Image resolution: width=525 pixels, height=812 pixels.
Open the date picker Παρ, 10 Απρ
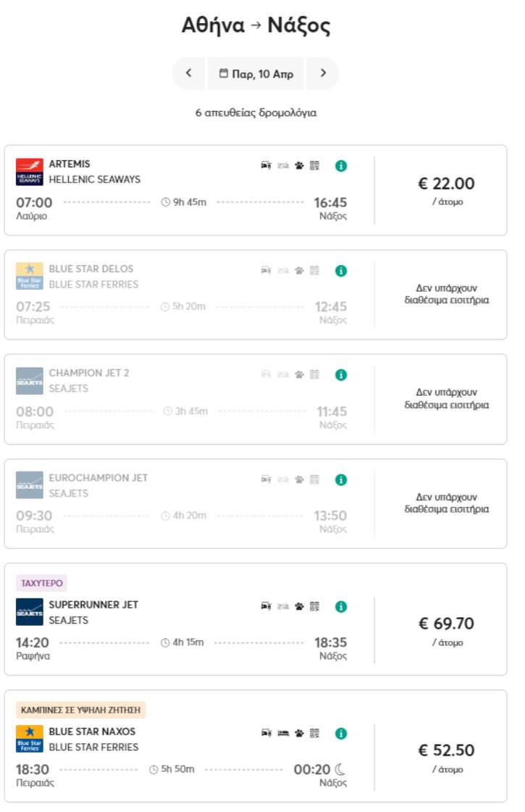256,73
